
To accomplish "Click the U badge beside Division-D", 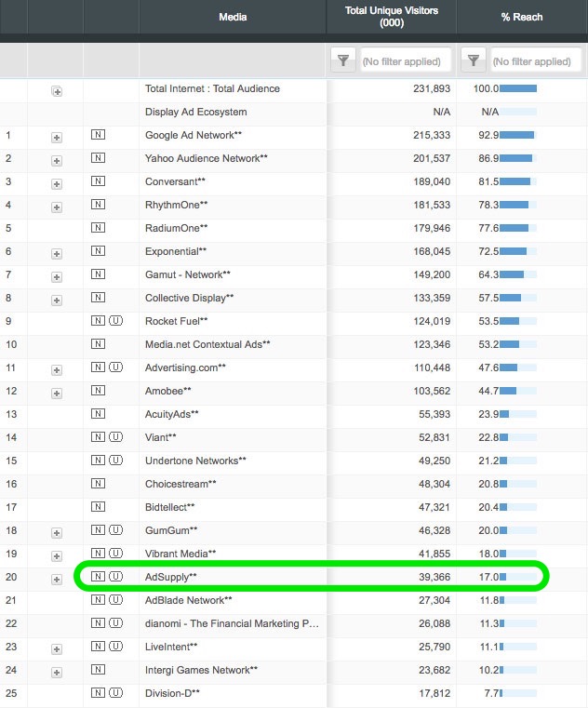I will pos(115,693).
